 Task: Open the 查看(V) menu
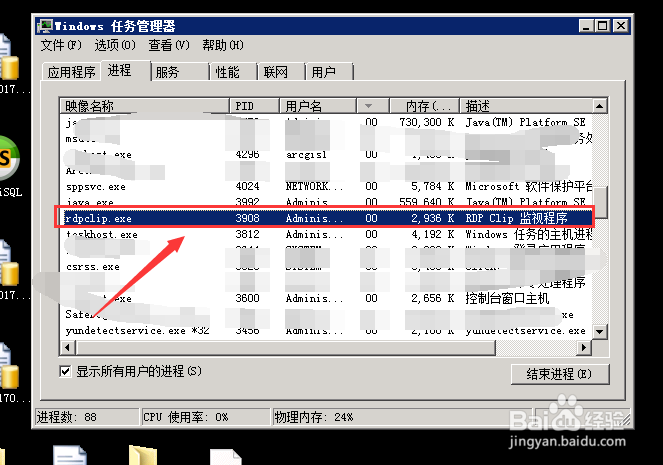pyautogui.click(x=169, y=45)
